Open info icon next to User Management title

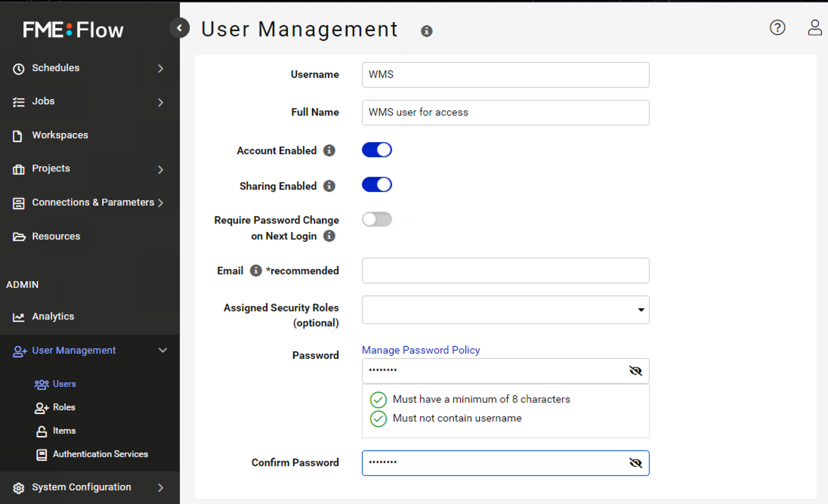pos(427,31)
